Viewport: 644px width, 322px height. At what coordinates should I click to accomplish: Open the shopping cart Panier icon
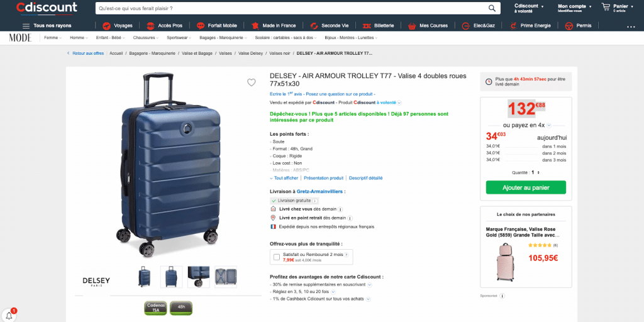(x=606, y=6)
